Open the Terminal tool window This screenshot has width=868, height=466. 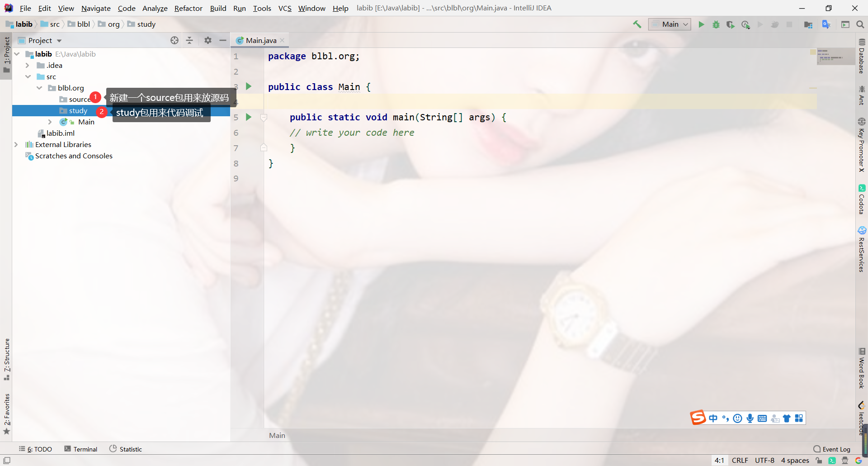[81, 449]
